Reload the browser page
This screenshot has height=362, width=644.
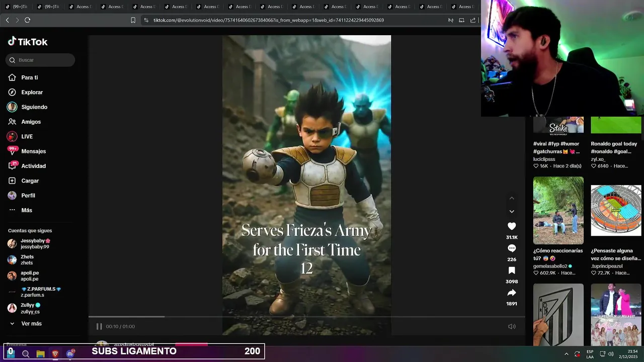pos(27,20)
